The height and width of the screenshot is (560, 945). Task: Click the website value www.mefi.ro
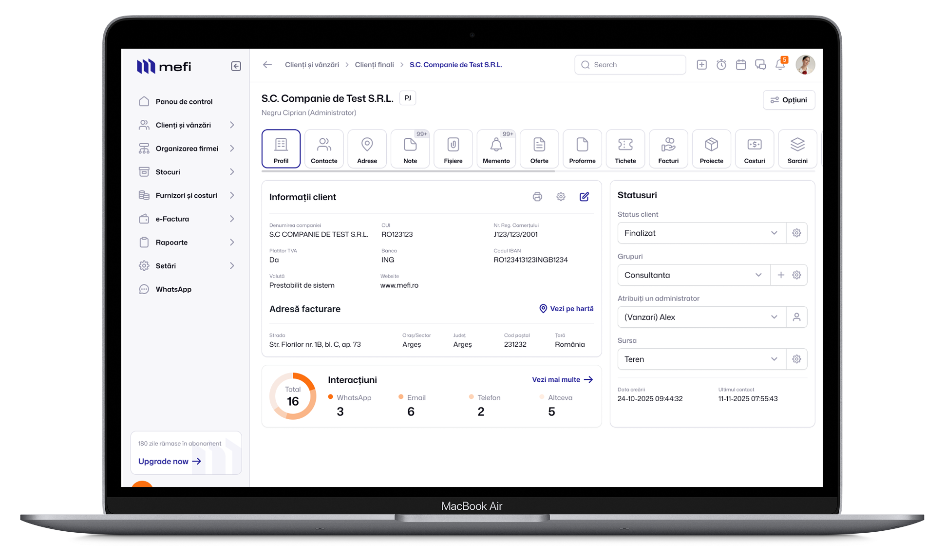point(399,285)
